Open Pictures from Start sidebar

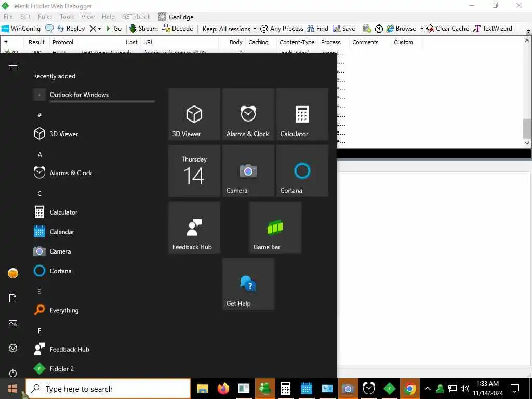click(x=13, y=323)
